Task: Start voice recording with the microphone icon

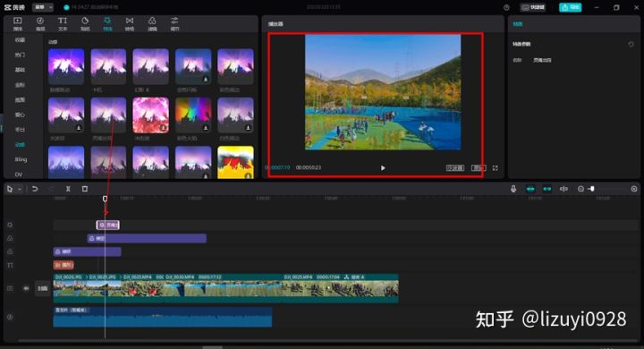Action: (513, 189)
